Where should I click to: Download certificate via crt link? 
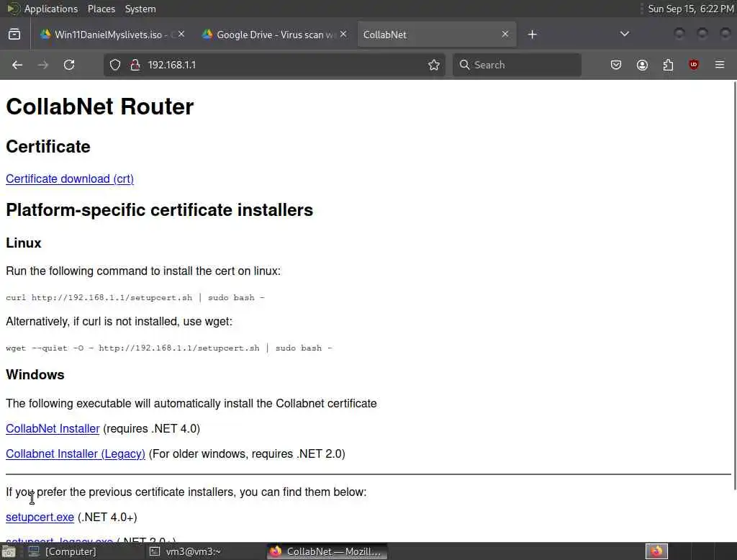(x=70, y=179)
